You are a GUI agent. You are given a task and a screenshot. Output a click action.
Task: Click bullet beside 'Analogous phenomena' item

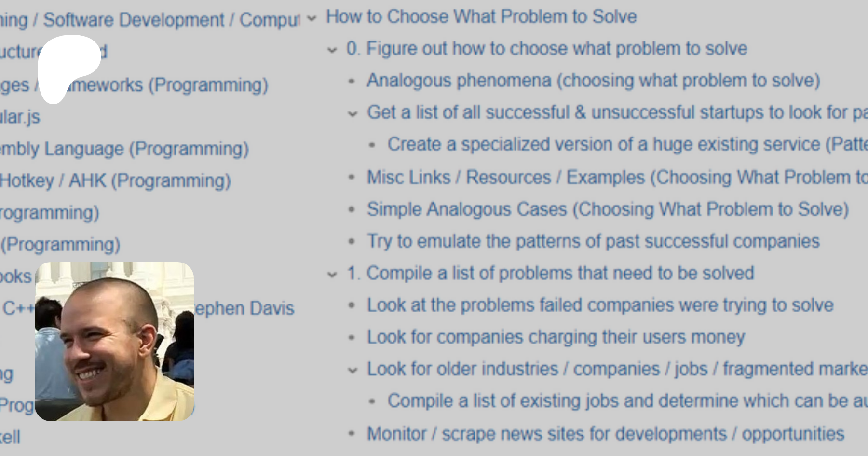pos(352,81)
